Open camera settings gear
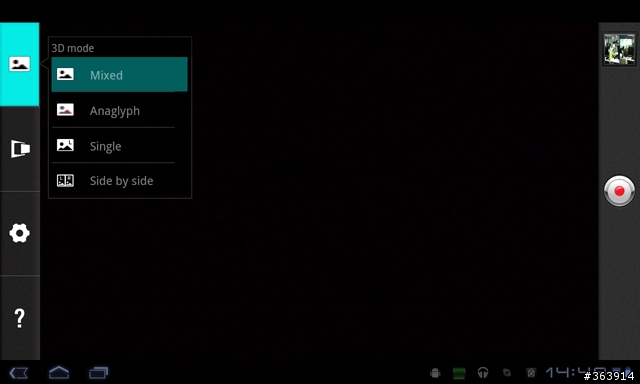The image size is (640, 384). point(20,233)
